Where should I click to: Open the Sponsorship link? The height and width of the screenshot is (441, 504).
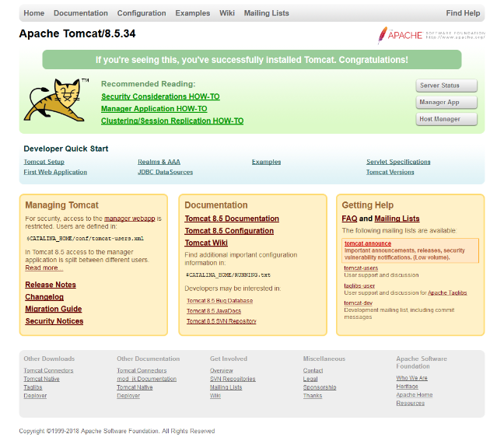320,387
